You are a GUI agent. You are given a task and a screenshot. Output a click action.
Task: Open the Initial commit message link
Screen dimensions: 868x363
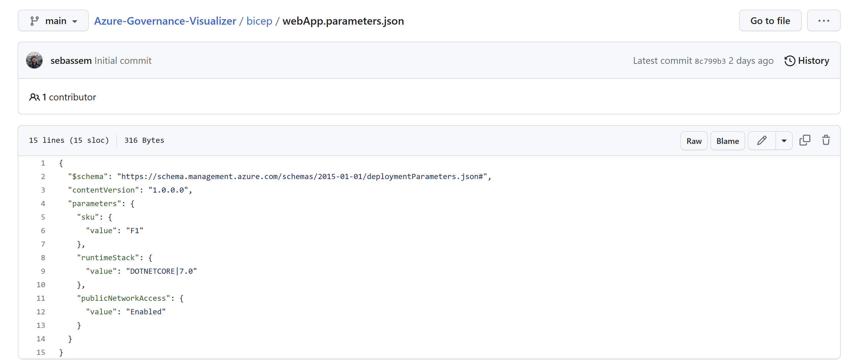(123, 61)
